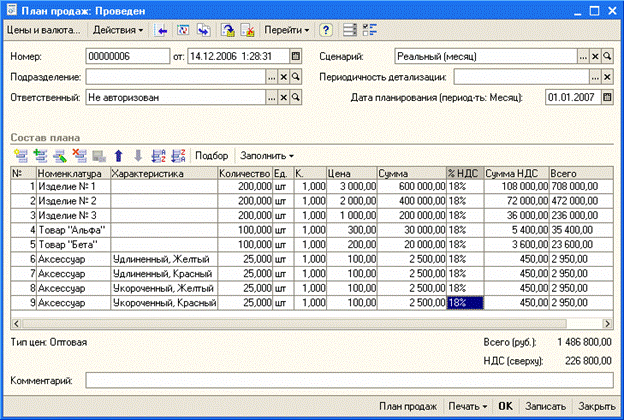Expand the Печать dropdown at the bottom
Screen dimensions: 624x420
(468, 407)
